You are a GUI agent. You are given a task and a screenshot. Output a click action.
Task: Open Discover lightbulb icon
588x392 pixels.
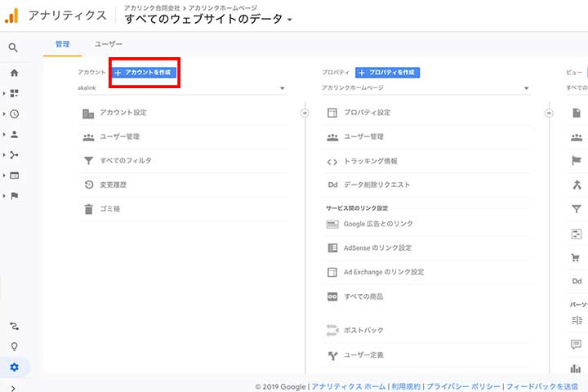coord(14,346)
